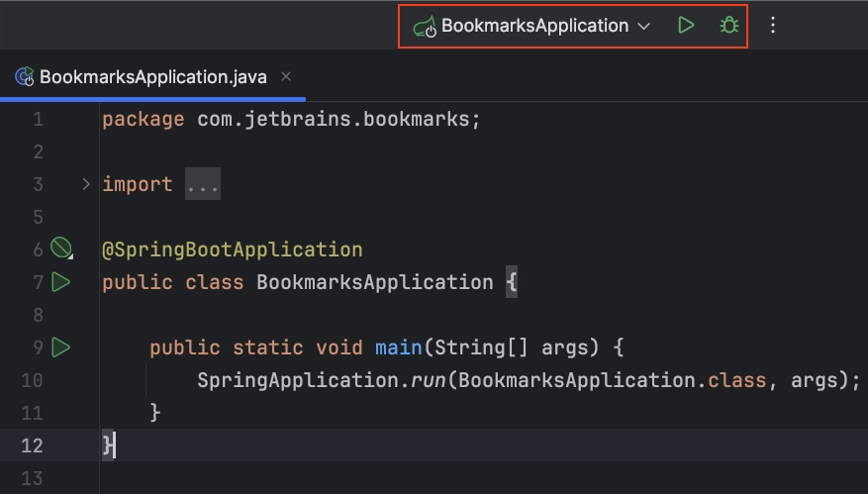This screenshot has height=494, width=868.
Task: Click the import keyword on line 3
Action: tap(138, 184)
